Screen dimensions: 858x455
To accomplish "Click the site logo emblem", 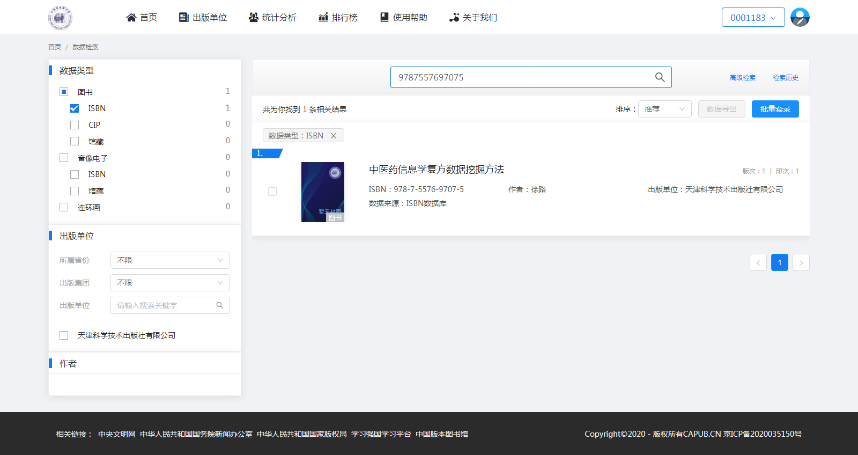I will (60, 18).
